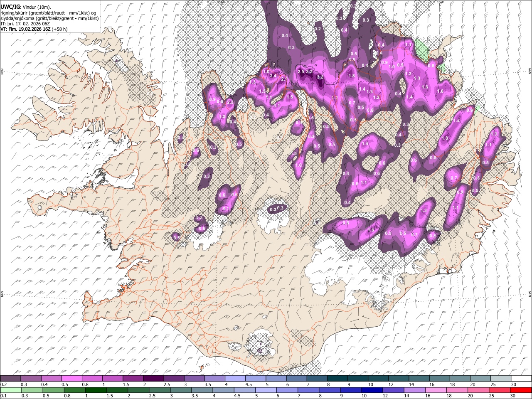
Task: Pick the light purple 14 swatch in rain scale
Action: point(415,390)
